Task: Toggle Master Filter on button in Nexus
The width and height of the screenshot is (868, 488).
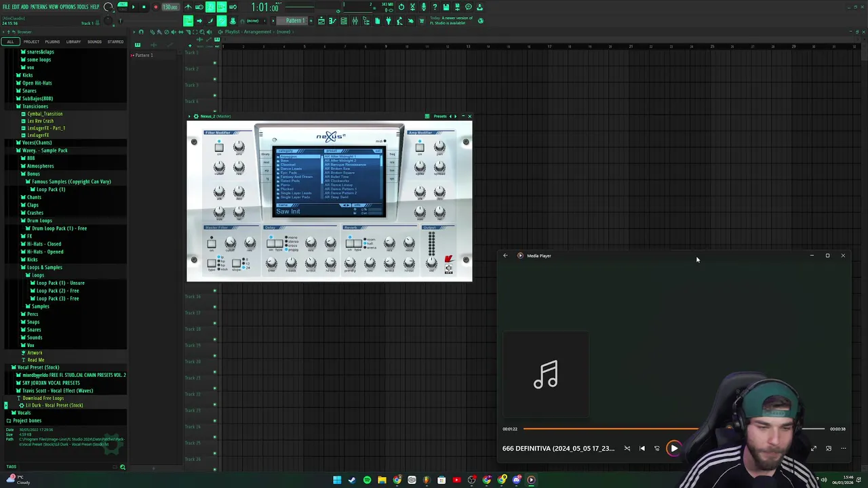Action: [x=212, y=243]
